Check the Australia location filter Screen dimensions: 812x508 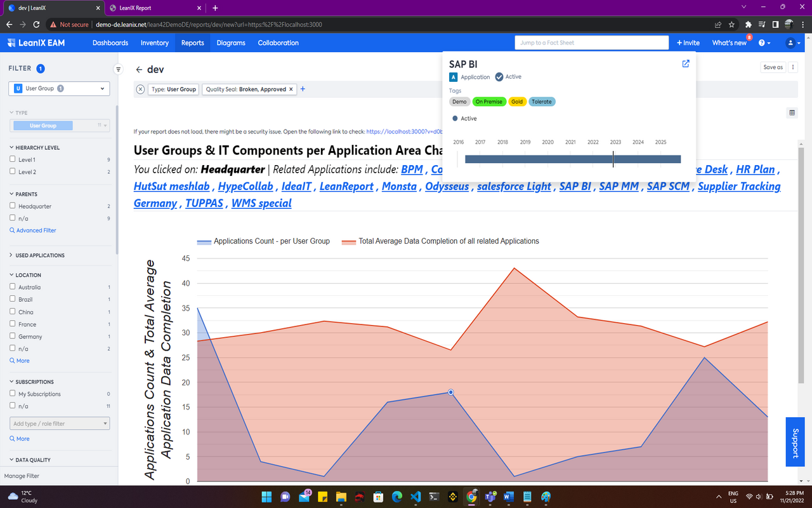13,287
